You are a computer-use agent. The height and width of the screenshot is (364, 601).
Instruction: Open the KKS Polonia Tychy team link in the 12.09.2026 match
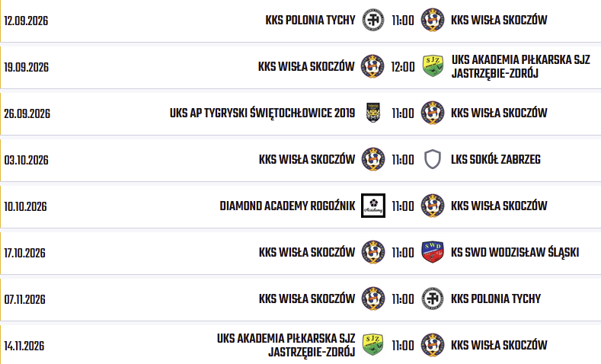point(311,20)
